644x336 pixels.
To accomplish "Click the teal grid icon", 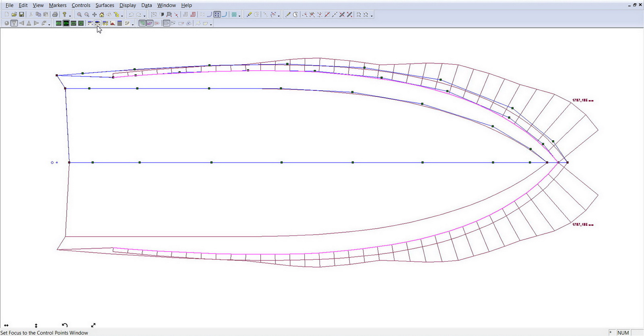I will 234,14.
